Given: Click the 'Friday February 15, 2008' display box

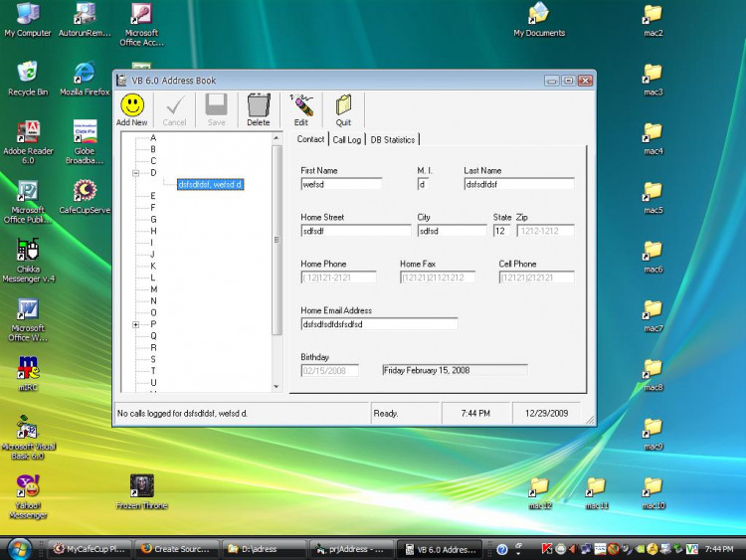Looking at the screenshot, I should (x=455, y=370).
